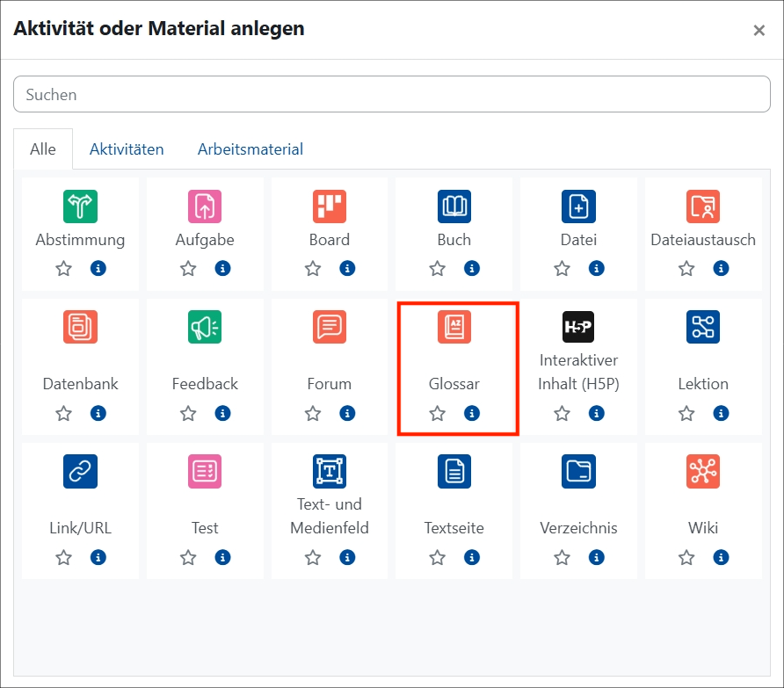Click the Board activity icon
The width and height of the screenshot is (784, 688).
tap(329, 206)
